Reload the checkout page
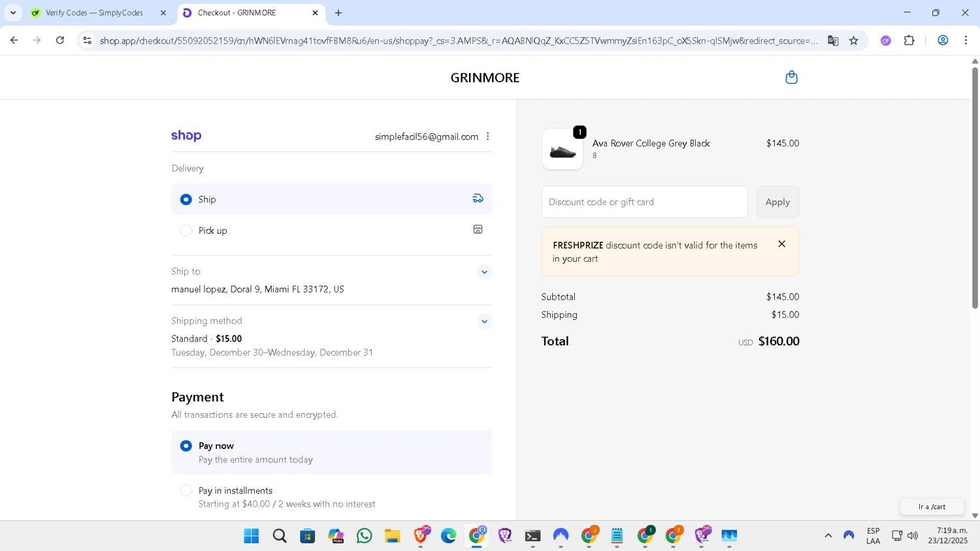This screenshot has height=551, width=980. point(60,40)
